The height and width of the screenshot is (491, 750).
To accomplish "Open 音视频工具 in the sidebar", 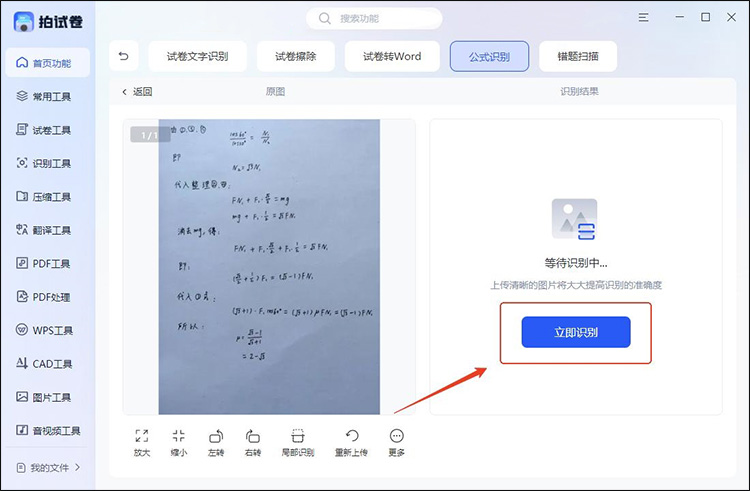I will pyautogui.click(x=47, y=431).
